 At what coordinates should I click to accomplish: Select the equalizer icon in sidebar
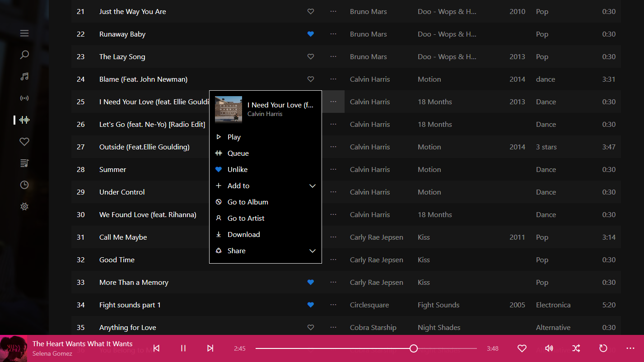(x=24, y=120)
